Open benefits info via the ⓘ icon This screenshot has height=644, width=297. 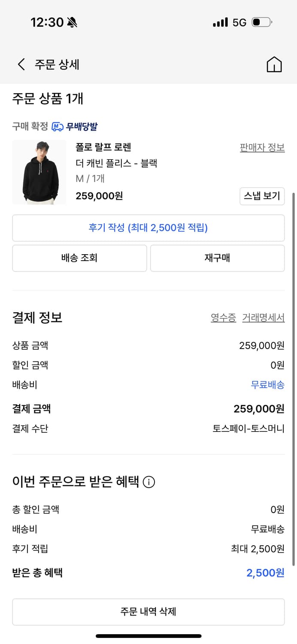point(148,482)
